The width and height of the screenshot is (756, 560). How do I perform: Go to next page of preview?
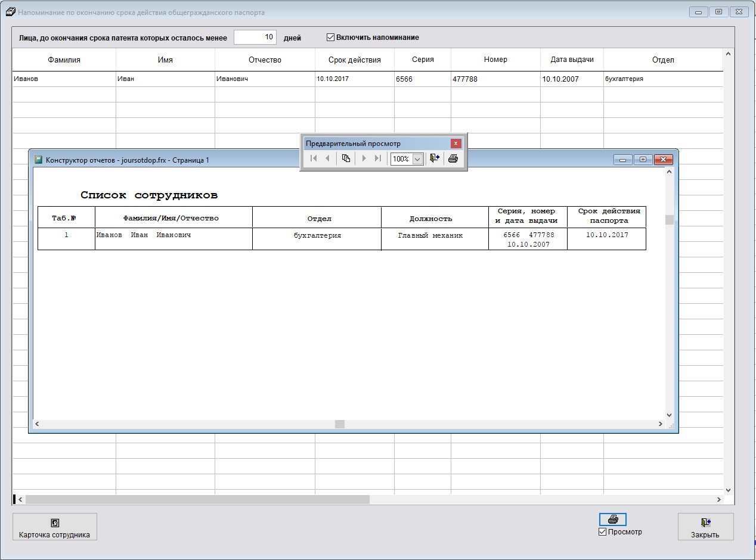[364, 158]
